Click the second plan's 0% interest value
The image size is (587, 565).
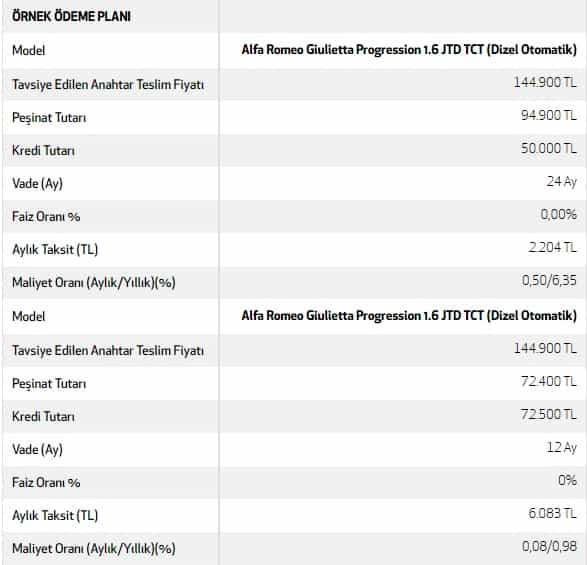click(x=567, y=480)
